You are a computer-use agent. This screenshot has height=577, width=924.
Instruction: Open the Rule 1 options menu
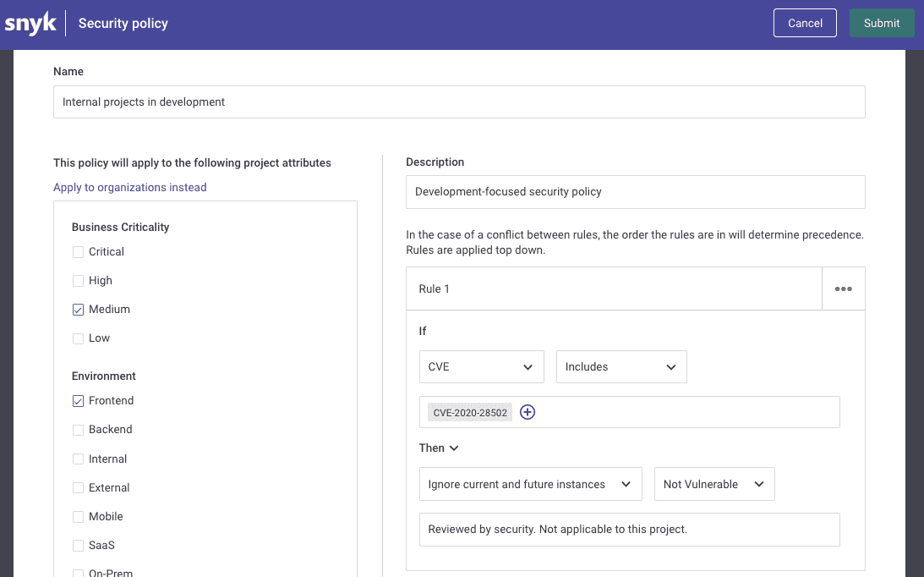[843, 288]
